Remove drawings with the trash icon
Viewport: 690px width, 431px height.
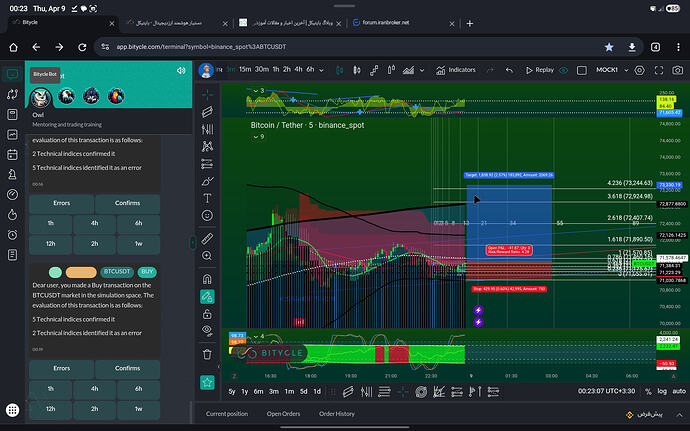[x=207, y=354]
